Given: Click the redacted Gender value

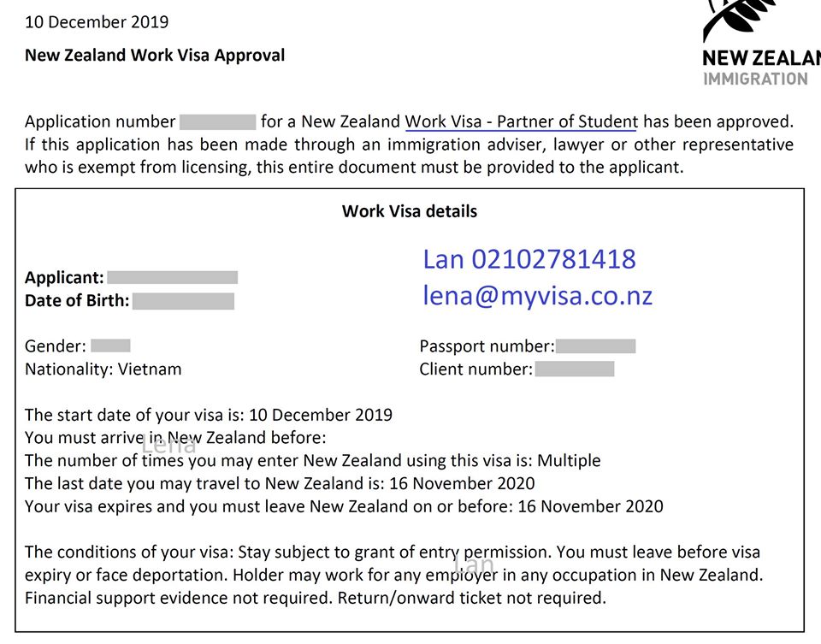Looking at the screenshot, I should pyautogui.click(x=110, y=346).
